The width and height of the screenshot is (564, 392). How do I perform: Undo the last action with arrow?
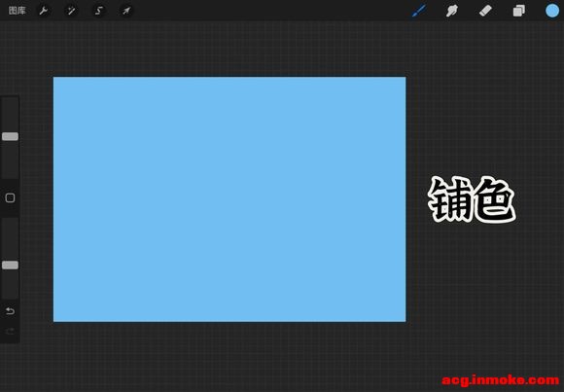(x=10, y=310)
